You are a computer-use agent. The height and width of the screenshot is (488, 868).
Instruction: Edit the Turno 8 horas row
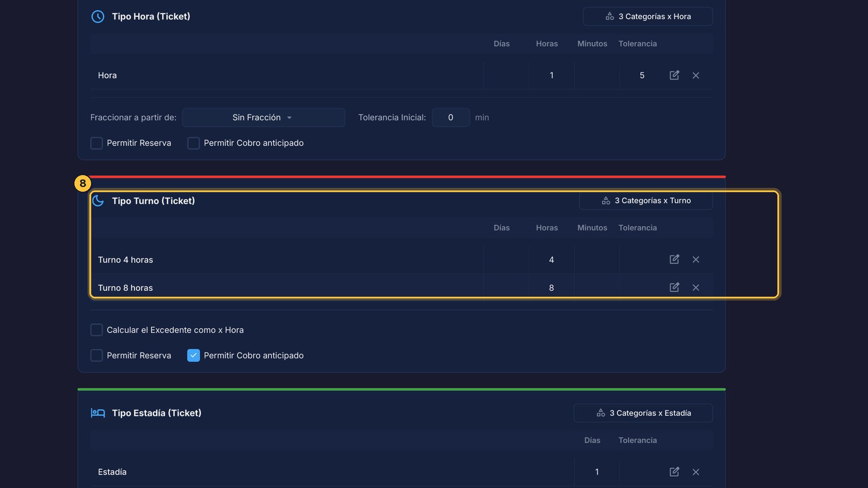click(x=674, y=287)
